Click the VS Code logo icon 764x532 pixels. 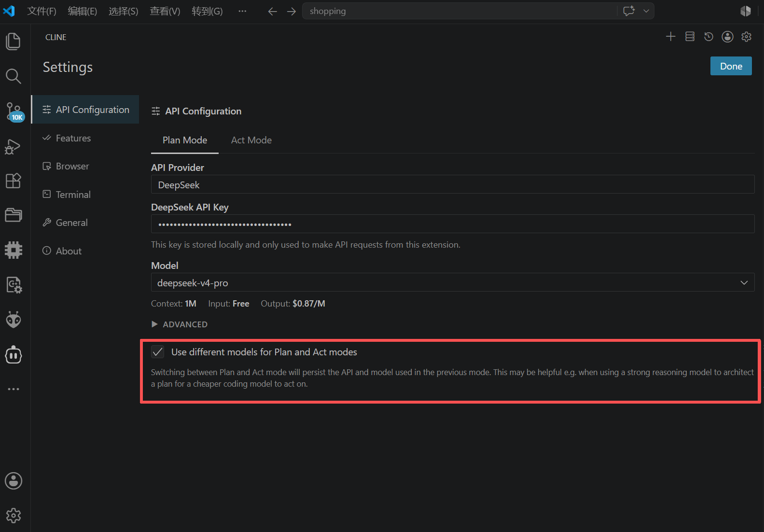coord(9,11)
